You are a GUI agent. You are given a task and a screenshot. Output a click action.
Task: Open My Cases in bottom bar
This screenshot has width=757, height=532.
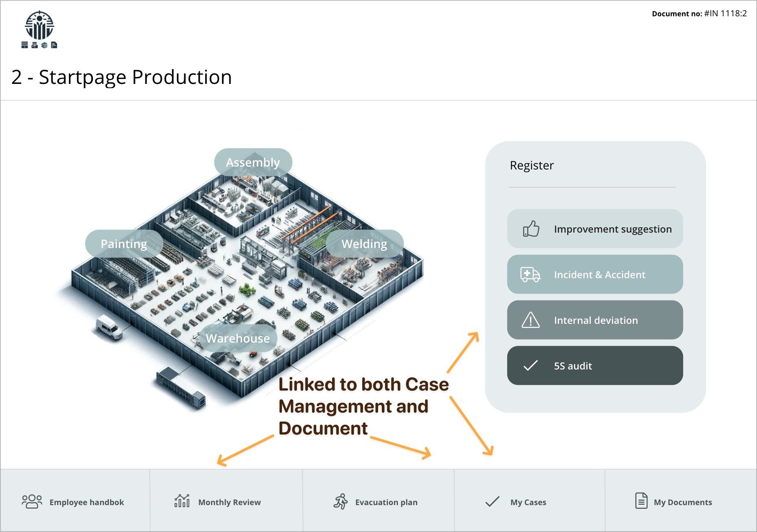(x=530, y=501)
